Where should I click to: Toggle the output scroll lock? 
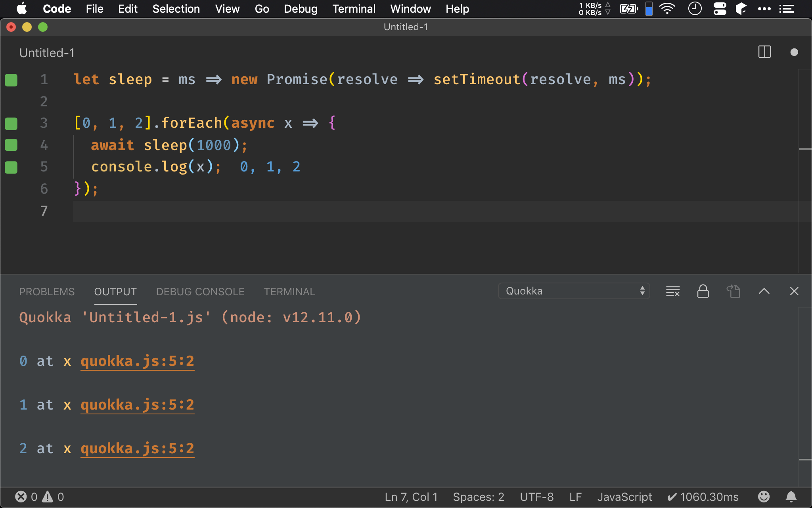pos(703,291)
